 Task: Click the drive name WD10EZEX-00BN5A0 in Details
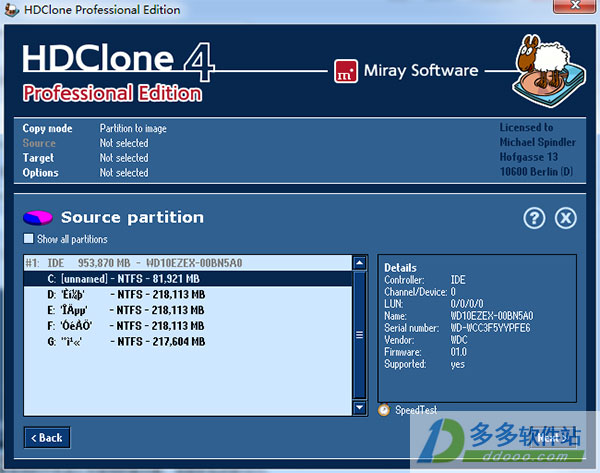point(492,316)
